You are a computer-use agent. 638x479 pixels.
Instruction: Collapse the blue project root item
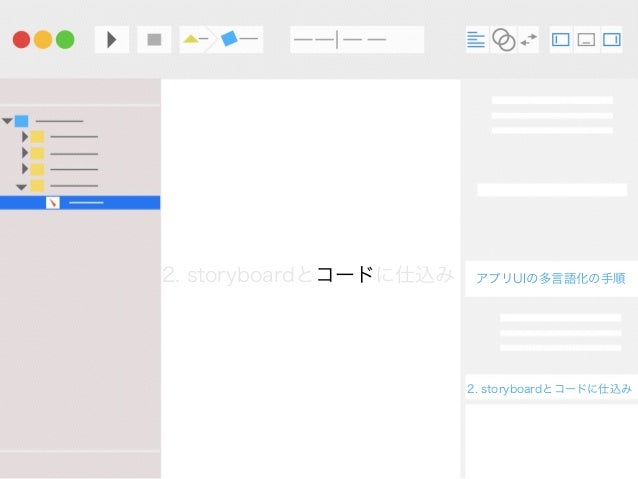coord(7,121)
